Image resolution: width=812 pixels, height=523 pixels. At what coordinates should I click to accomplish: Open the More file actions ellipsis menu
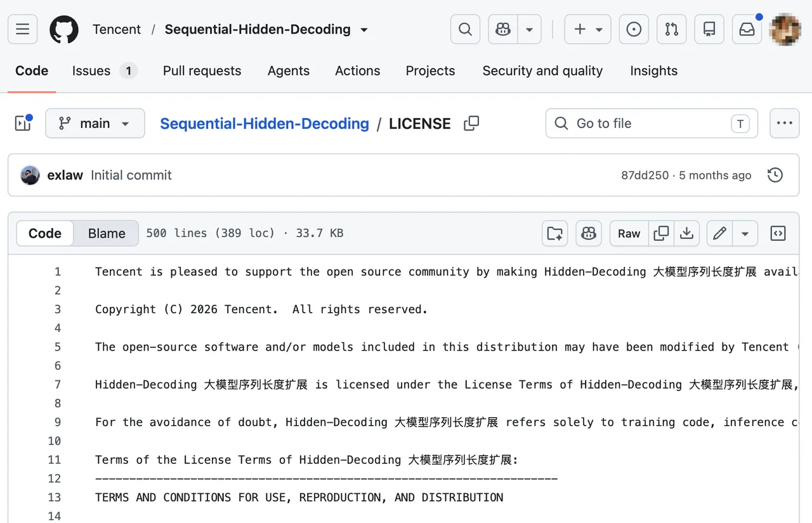click(x=785, y=124)
